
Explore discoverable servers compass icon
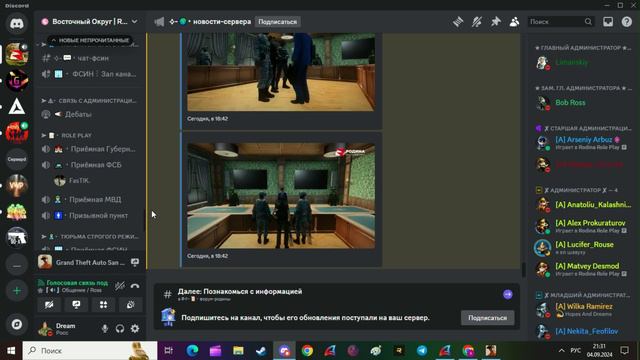[17, 324]
